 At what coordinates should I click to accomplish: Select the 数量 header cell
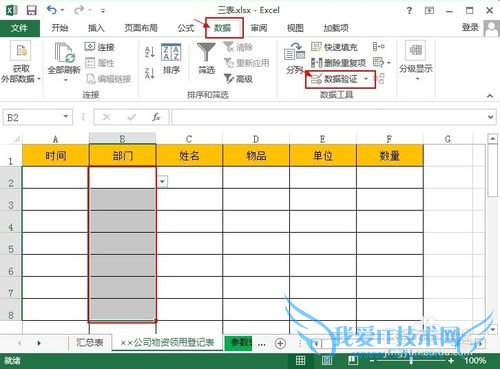point(390,155)
